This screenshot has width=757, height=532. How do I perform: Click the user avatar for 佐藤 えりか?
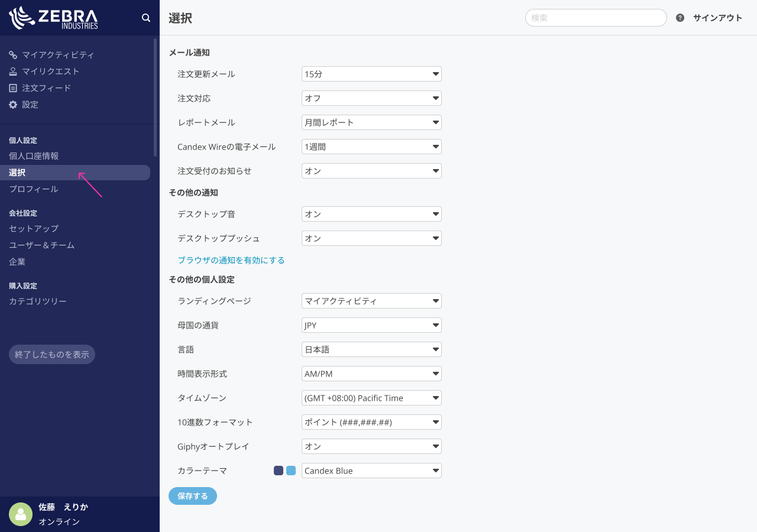21,514
